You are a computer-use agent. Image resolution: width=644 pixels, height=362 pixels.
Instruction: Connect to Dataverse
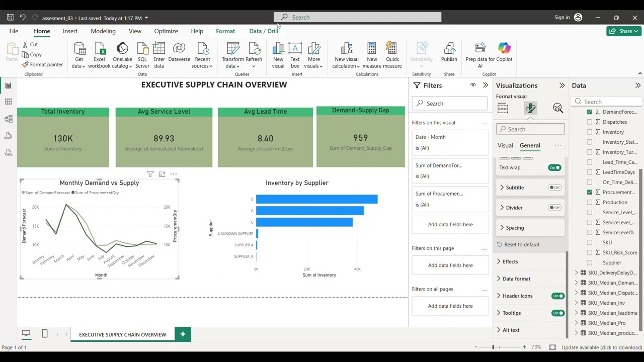[179, 52]
